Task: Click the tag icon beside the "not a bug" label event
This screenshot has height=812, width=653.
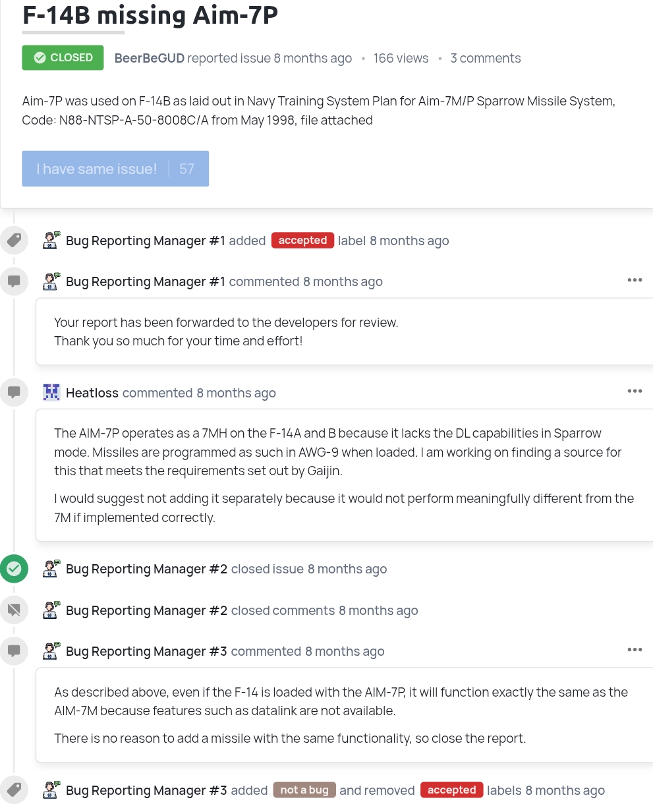Action: tap(14, 790)
